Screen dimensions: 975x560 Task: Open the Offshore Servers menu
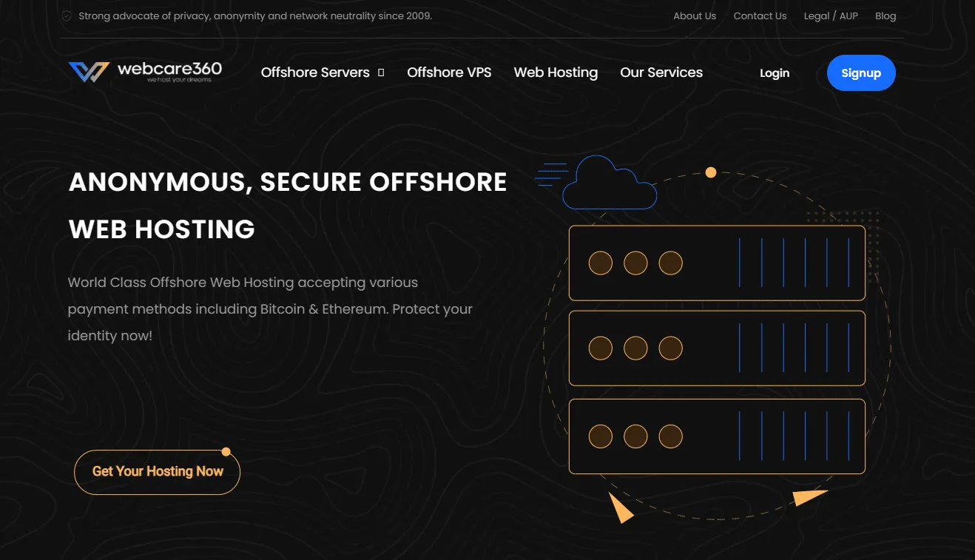coord(315,72)
